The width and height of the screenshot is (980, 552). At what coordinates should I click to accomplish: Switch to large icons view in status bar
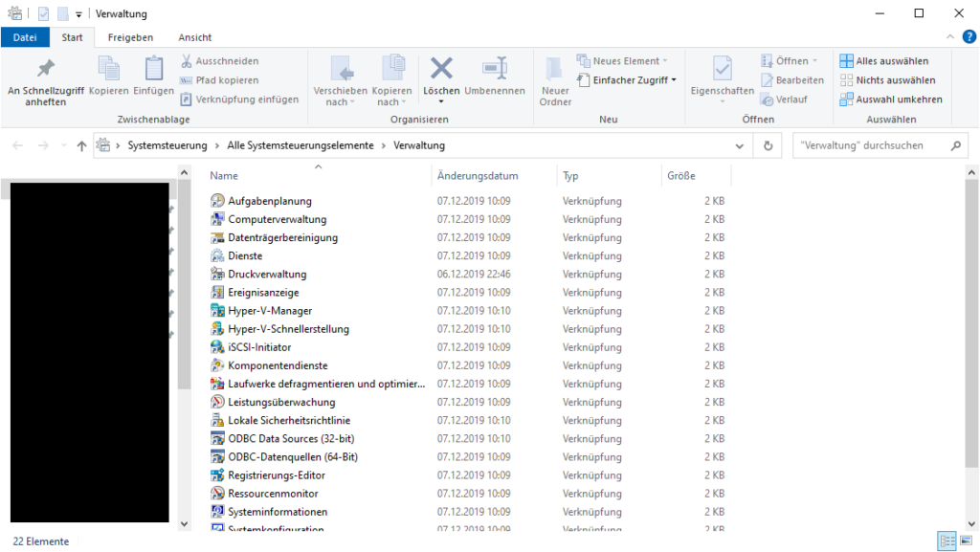click(x=967, y=541)
